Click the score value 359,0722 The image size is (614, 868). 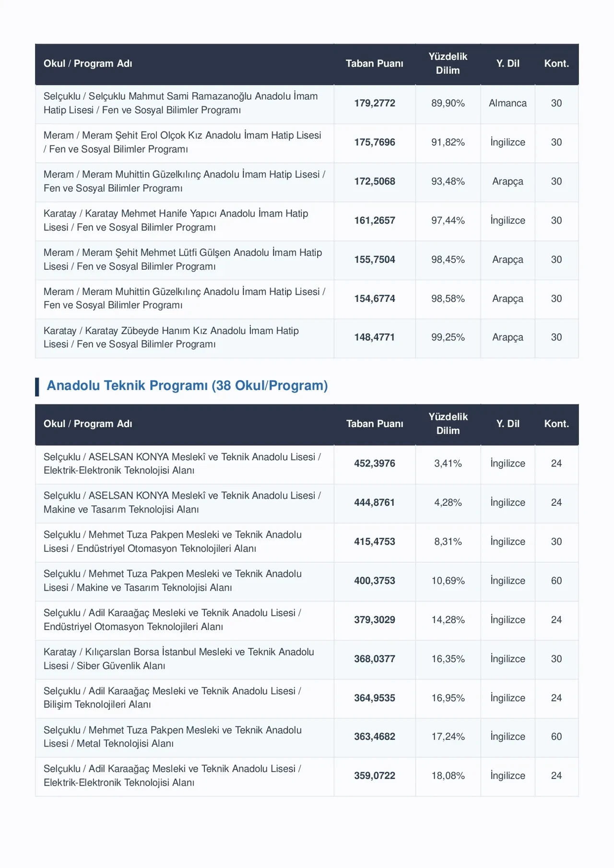click(x=375, y=776)
